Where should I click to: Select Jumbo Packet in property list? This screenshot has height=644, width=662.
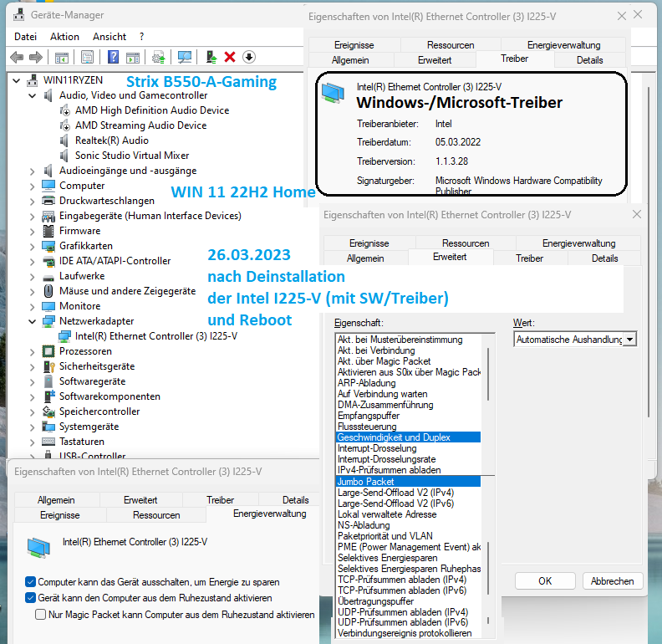click(x=408, y=481)
